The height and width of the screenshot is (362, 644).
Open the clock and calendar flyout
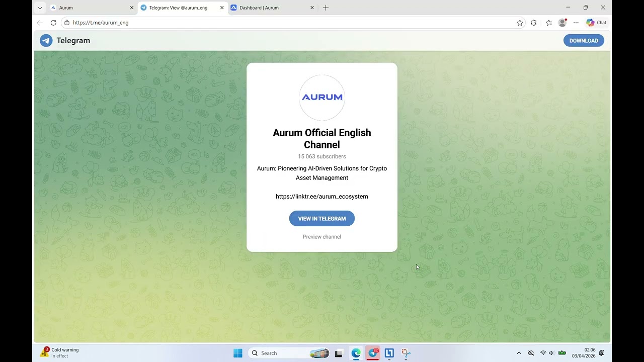(x=584, y=353)
